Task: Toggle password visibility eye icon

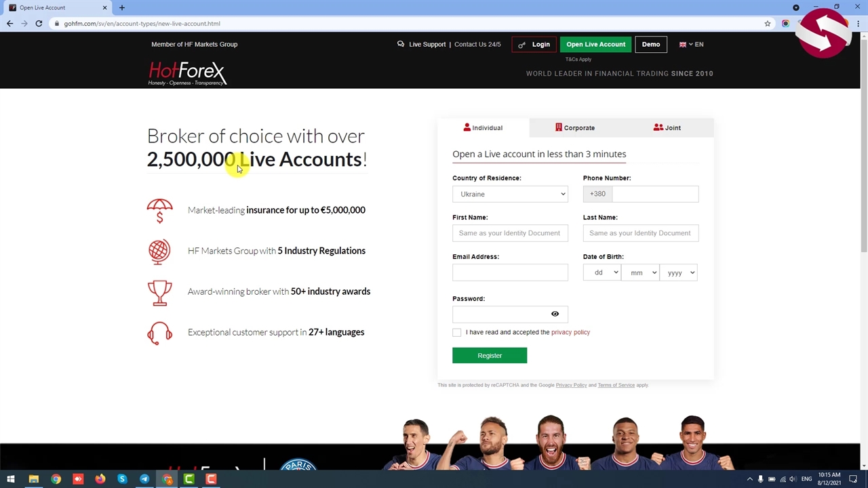Action: point(555,314)
